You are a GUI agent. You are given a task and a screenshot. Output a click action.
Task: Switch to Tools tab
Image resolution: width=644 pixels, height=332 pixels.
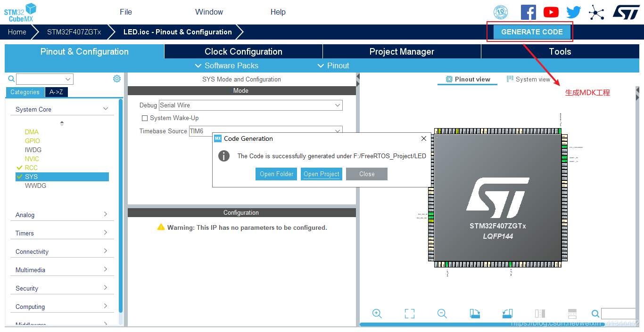(560, 52)
